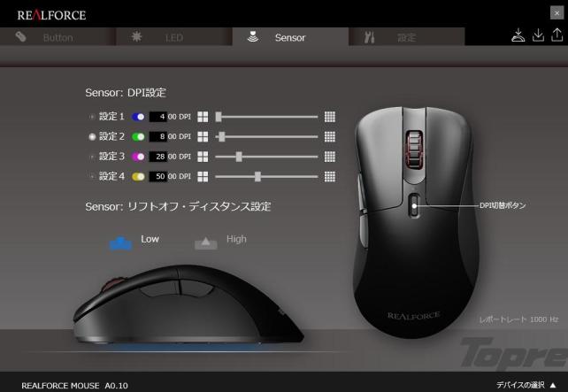Click the 28 00 DPI value field
This screenshot has height=392, width=568.
coord(158,157)
